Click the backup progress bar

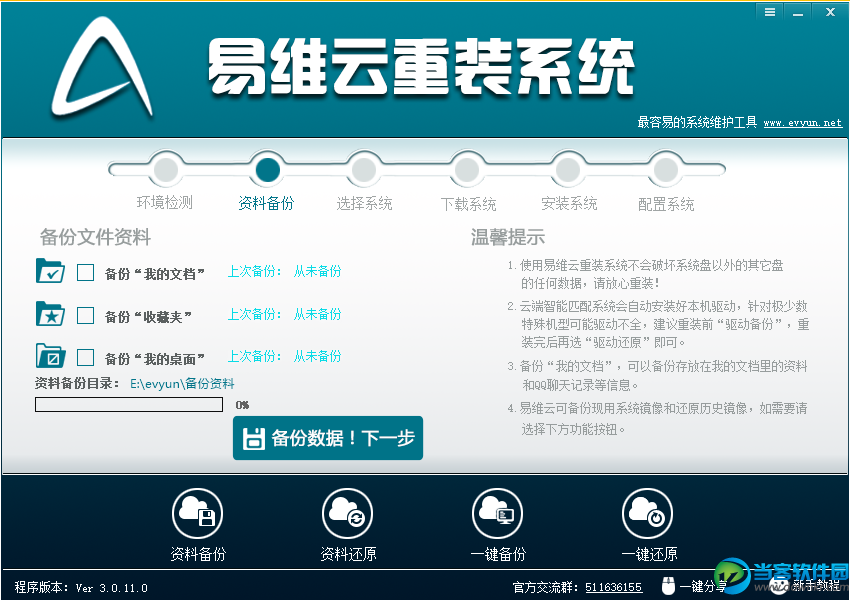point(129,405)
